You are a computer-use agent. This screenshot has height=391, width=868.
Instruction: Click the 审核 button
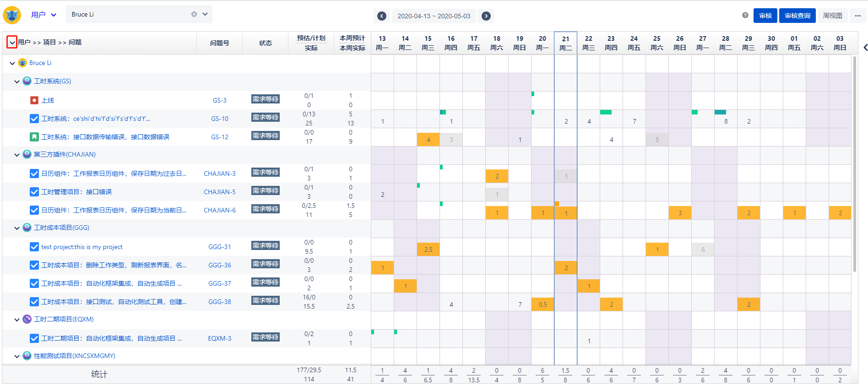click(x=765, y=16)
